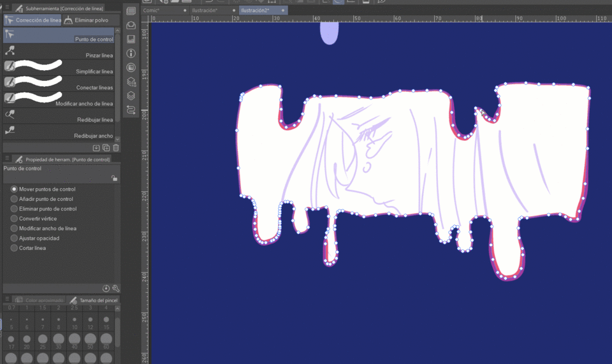Click the Subherramienta panel title tab
612x364 pixels.
tap(59, 8)
